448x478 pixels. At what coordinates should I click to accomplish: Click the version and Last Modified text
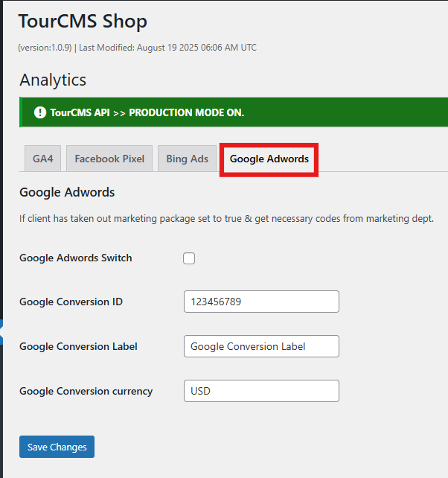click(137, 48)
